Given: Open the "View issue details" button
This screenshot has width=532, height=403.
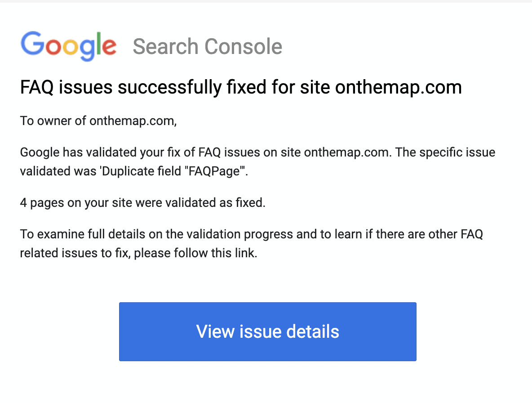Looking at the screenshot, I should click(268, 331).
